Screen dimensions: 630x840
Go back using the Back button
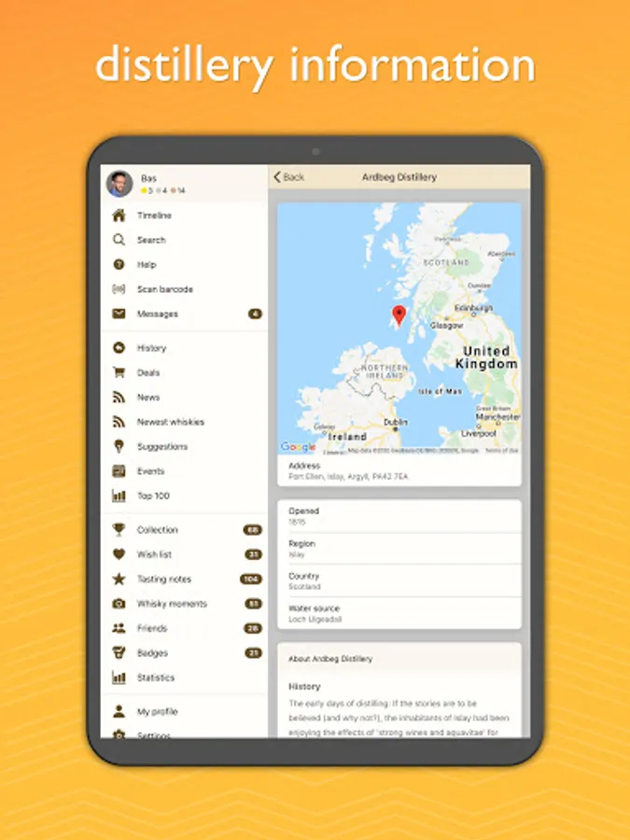288,176
